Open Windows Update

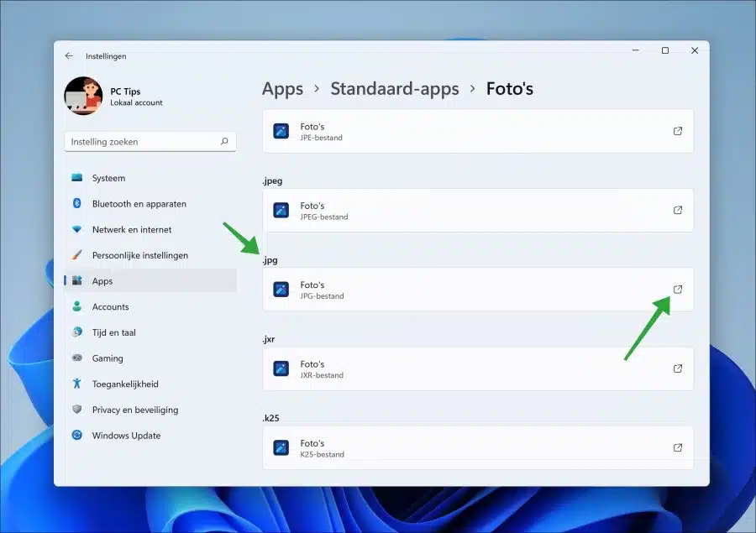150,436
